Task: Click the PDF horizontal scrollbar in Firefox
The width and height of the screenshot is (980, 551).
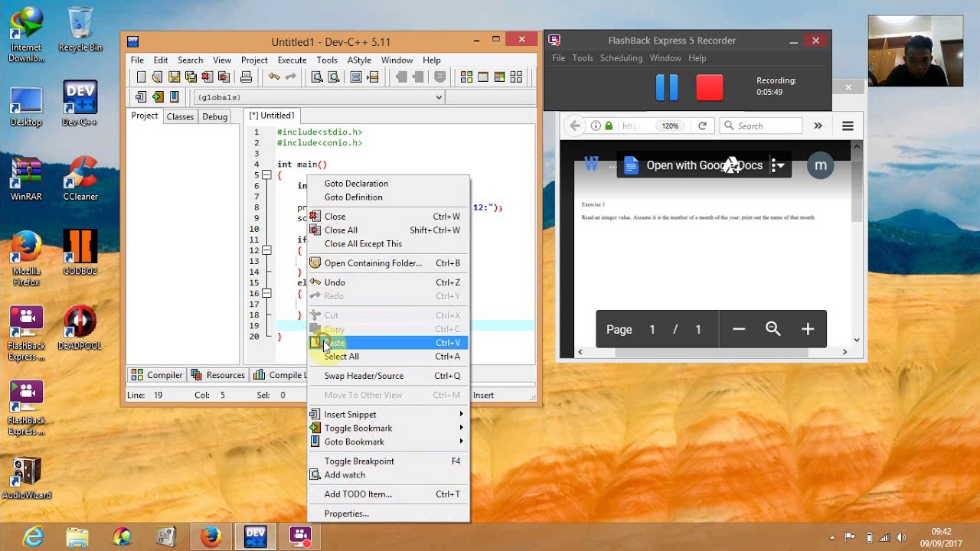Action: 711,352
